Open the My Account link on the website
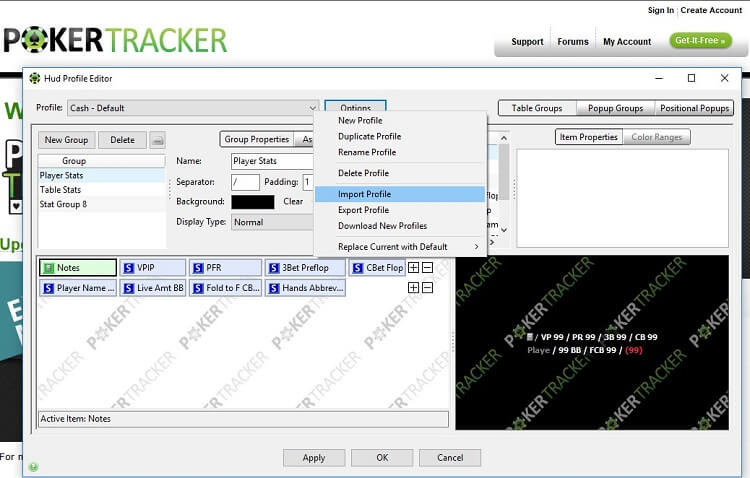 click(x=627, y=42)
